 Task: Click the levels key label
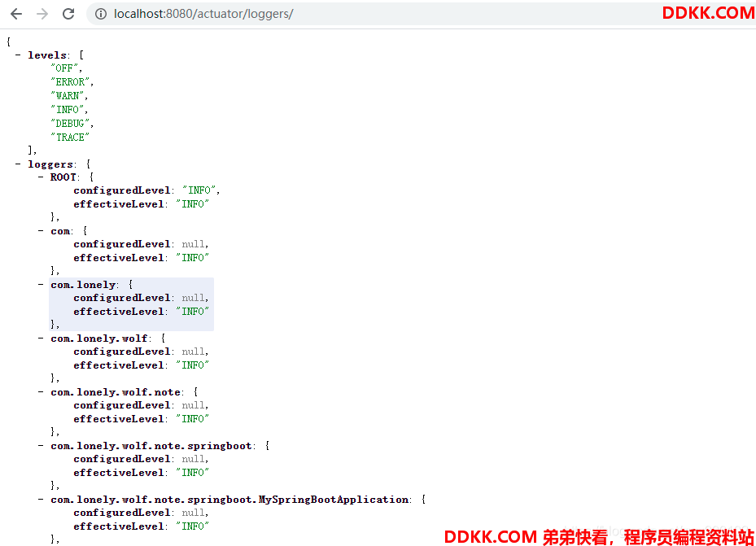[x=47, y=55]
